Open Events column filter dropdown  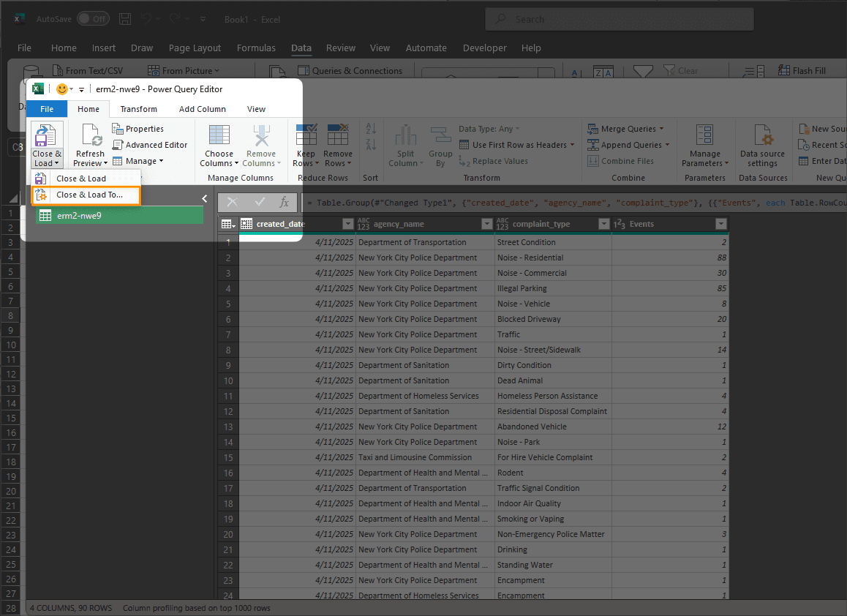pyautogui.click(x=721, y=225)
